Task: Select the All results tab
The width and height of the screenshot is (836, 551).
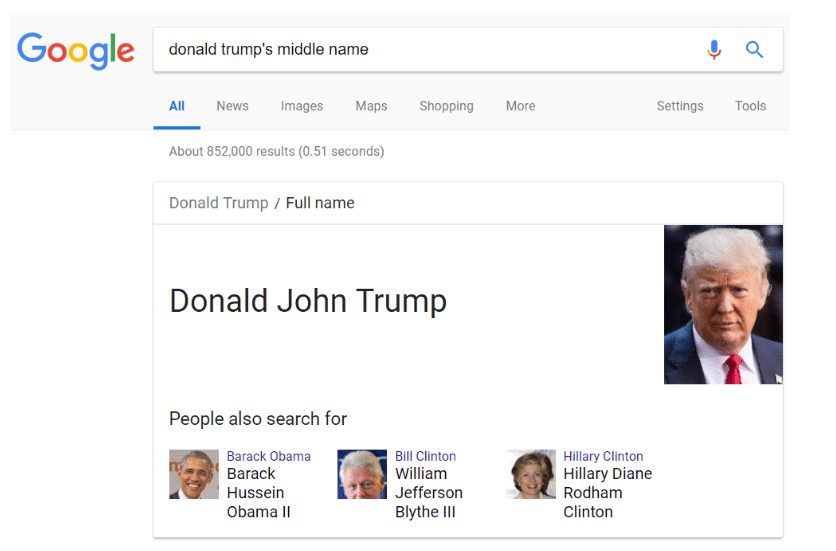Action: click(176, 106)
